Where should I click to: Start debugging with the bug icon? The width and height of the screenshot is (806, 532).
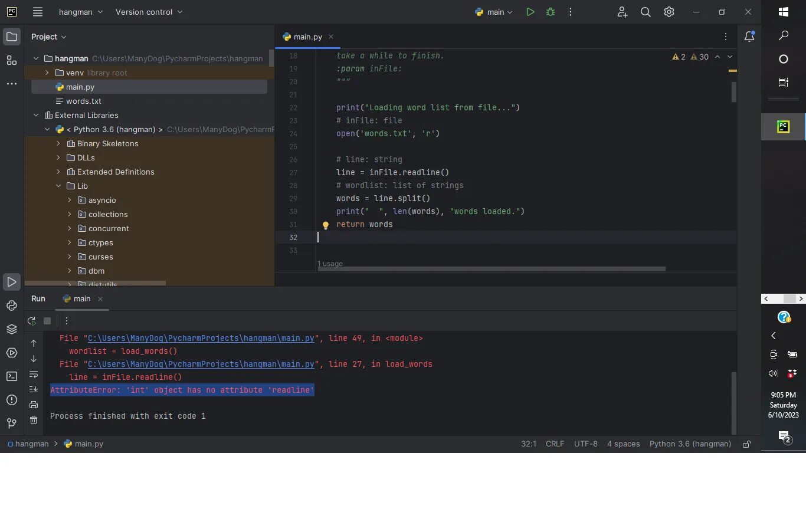[551, 12]
